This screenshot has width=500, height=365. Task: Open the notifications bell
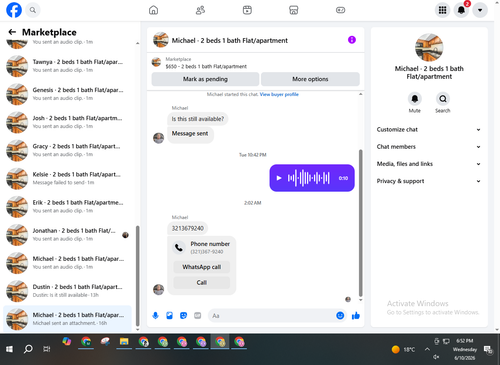tap(461, 10)
